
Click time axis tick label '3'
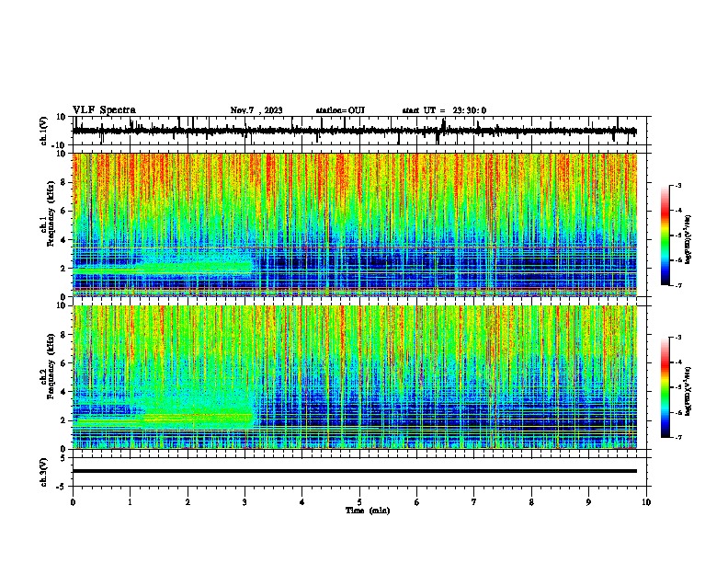(245, 502)
